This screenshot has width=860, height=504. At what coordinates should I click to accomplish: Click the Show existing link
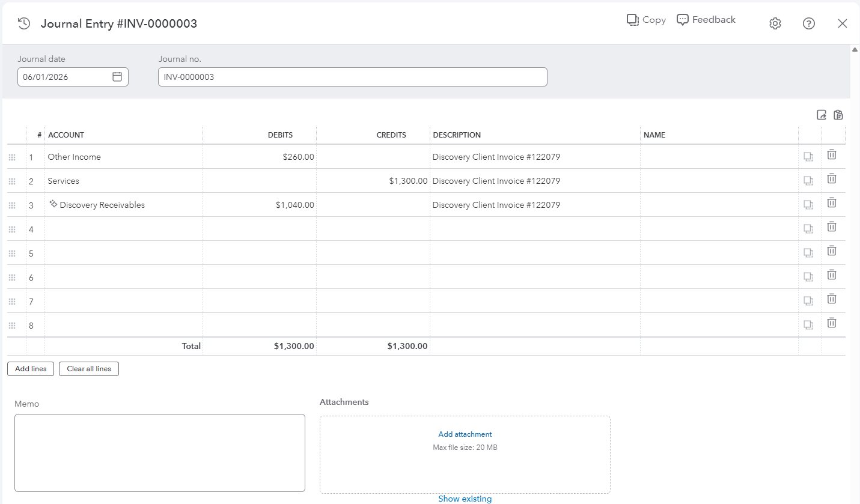465,499
